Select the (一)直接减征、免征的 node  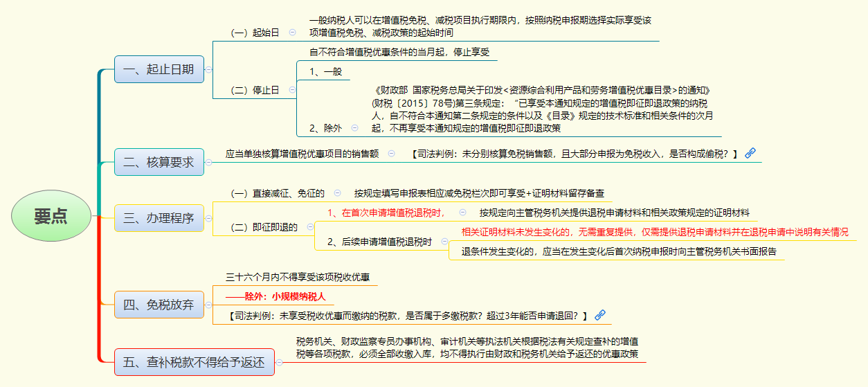point(278,193)
